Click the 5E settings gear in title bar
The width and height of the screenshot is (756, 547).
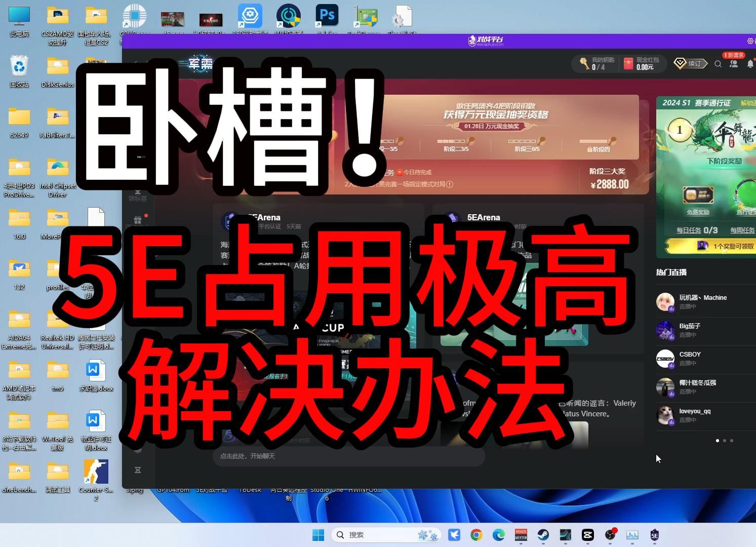click(x=750, y=41)
